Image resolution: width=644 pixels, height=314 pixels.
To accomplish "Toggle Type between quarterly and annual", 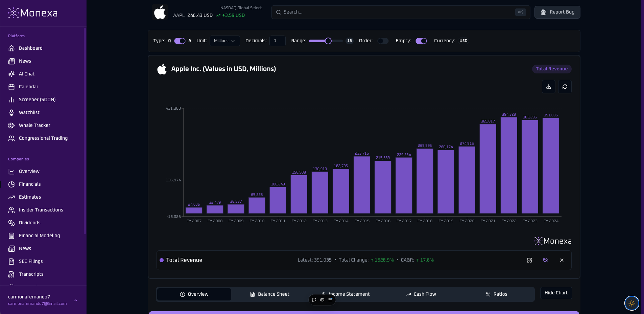I will click(180, 41).
